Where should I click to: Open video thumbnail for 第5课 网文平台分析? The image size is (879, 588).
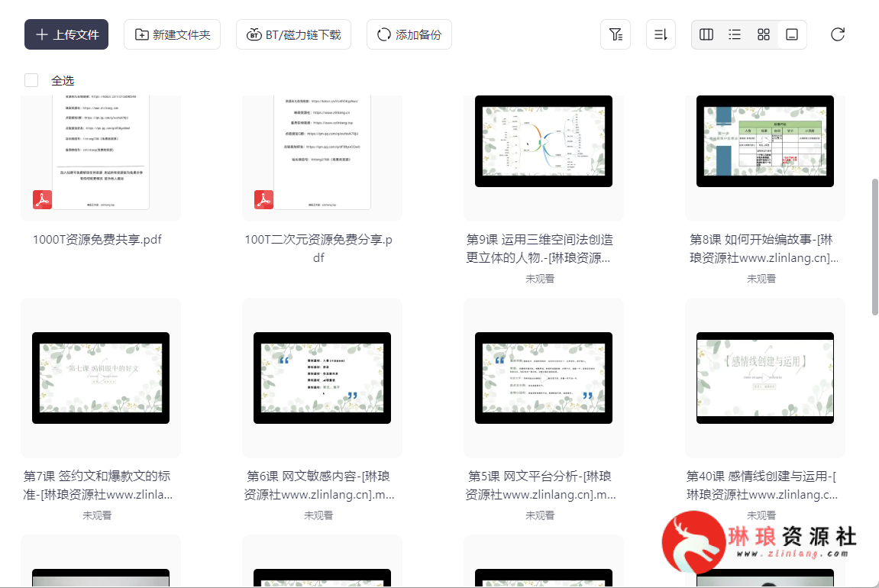[x=543, y=378]
